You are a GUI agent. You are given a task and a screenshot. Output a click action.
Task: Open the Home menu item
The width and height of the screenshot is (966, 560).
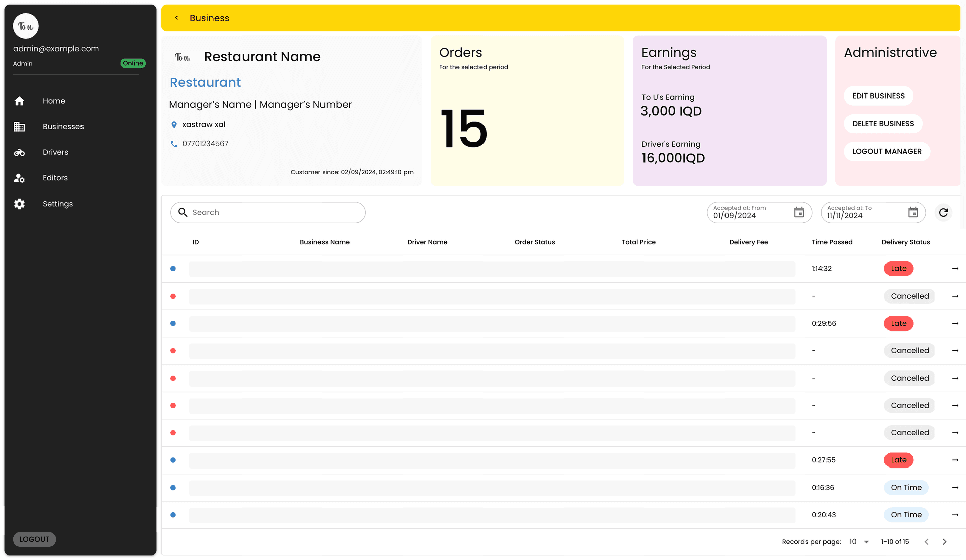pos(54,101)
